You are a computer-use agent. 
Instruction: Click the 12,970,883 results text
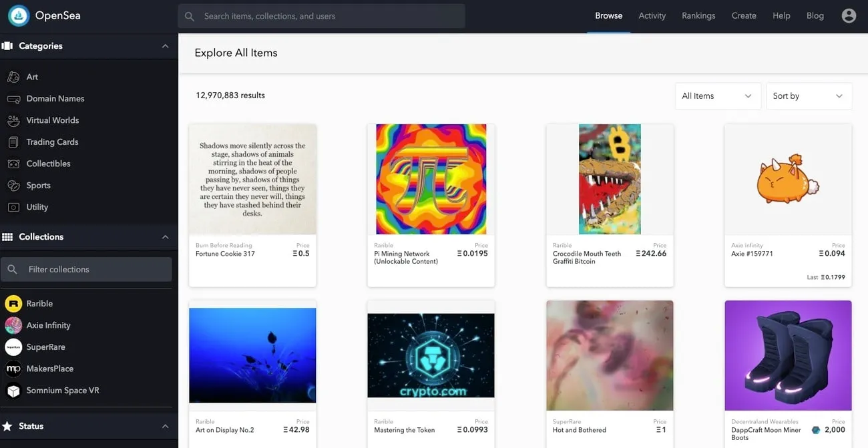[x=230, y=95]
